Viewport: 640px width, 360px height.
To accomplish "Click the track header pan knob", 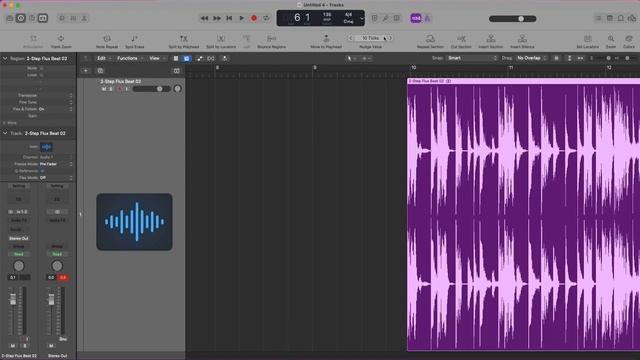I will (178, 89).
